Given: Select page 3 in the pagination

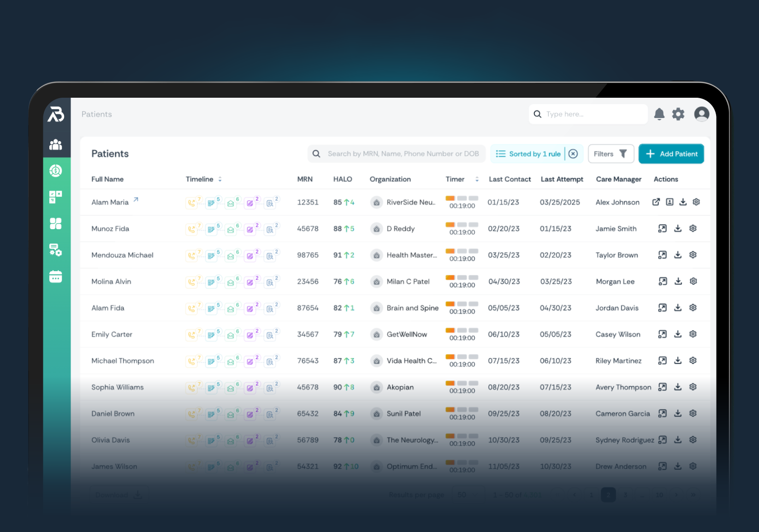Looking at the screenshot, I should [x=625, y=495].
